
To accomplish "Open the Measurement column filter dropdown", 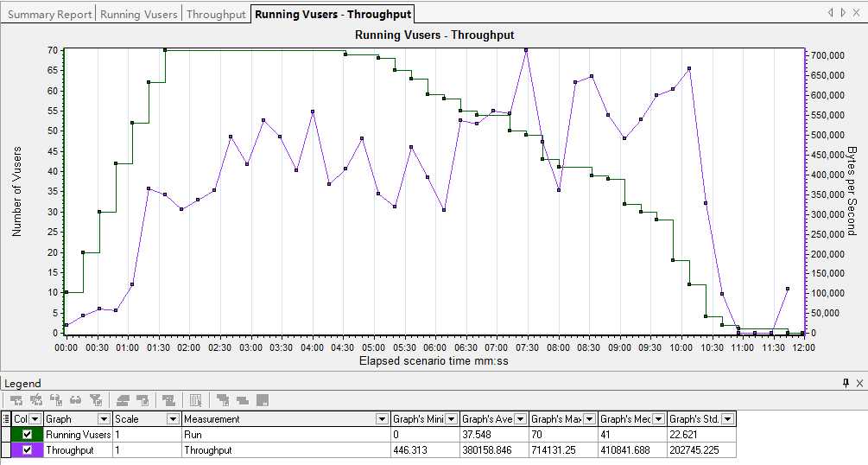I will pyautogui.click(x=382, y=419).
